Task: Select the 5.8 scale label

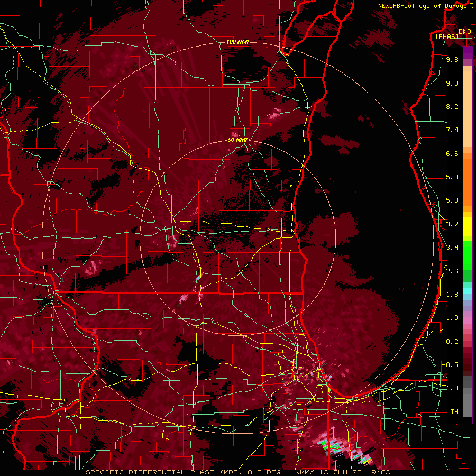Action: coord(452,177)
